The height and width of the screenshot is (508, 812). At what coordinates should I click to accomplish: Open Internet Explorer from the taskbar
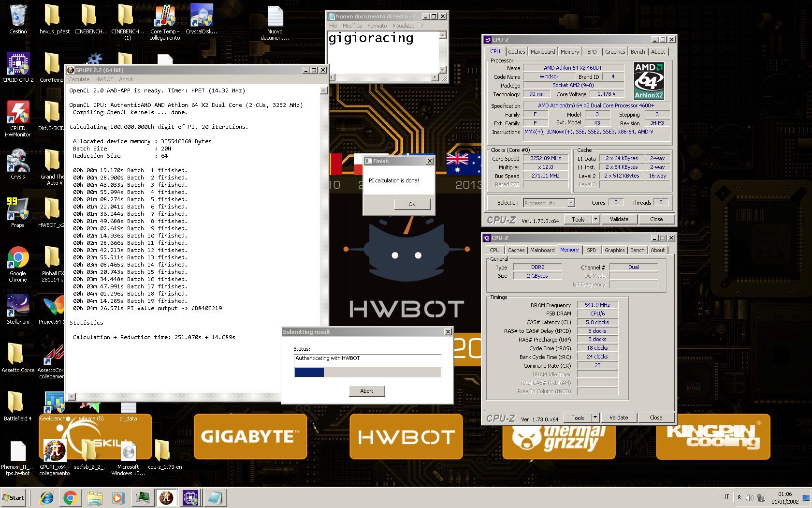point(46,497)
